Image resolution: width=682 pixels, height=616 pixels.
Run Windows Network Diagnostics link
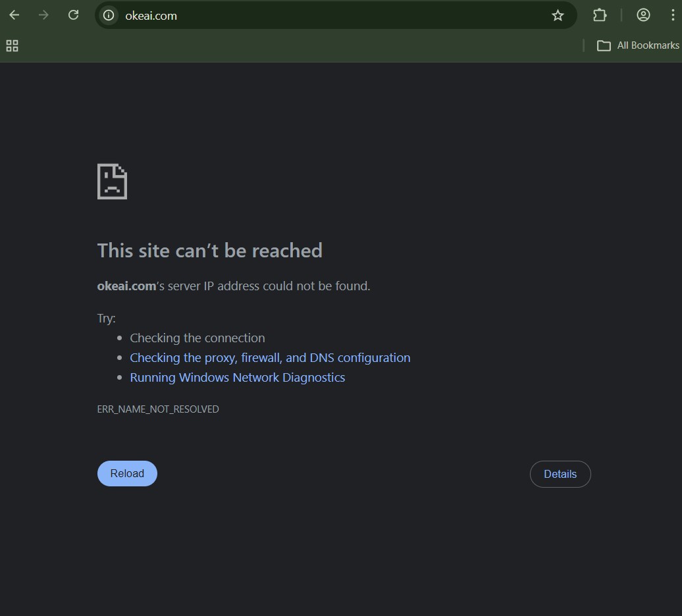tap(237, 377)
